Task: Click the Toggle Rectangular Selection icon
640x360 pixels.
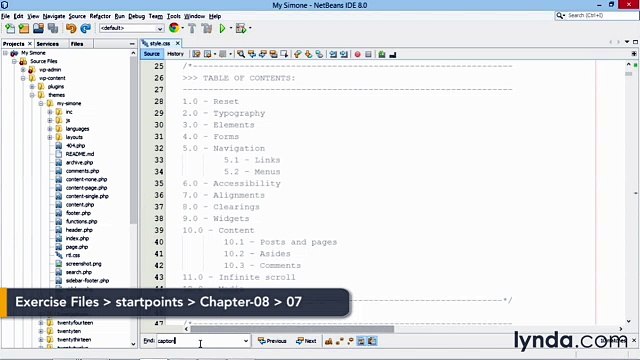Action: 284,54
